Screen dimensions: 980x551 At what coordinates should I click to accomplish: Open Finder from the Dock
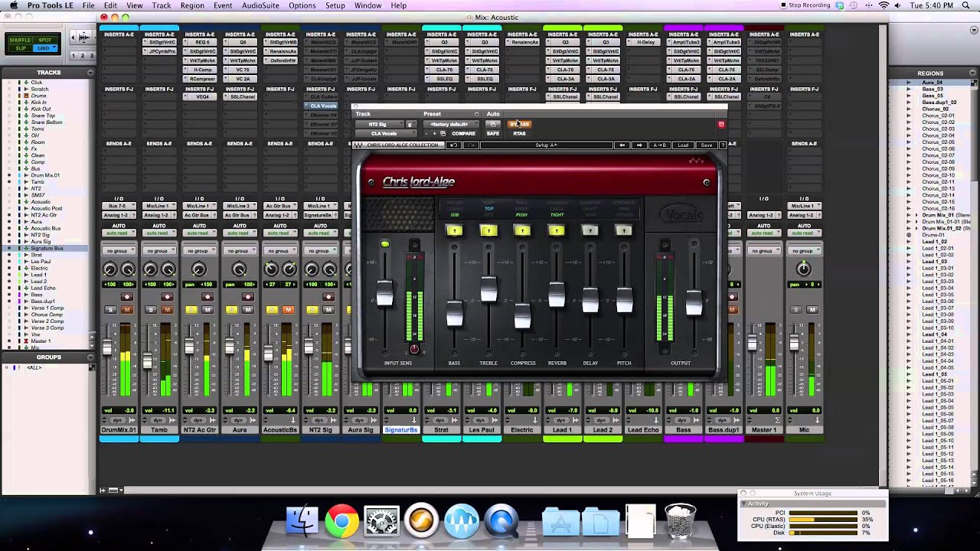pos(302,521)
